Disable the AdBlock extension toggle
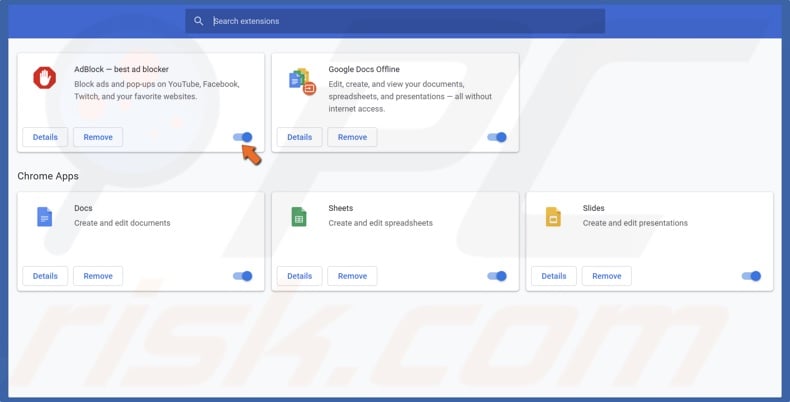This screenshot has width=790, height=402. pos(242,137)
